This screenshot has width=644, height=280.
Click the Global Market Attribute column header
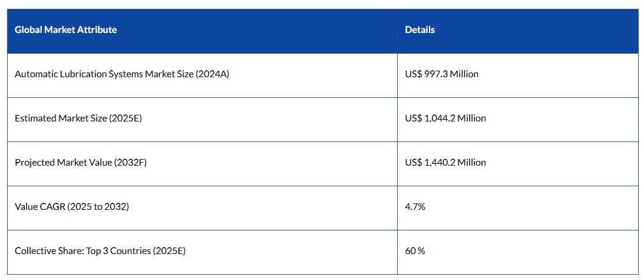pyautogui.click(x=65, y=29)
